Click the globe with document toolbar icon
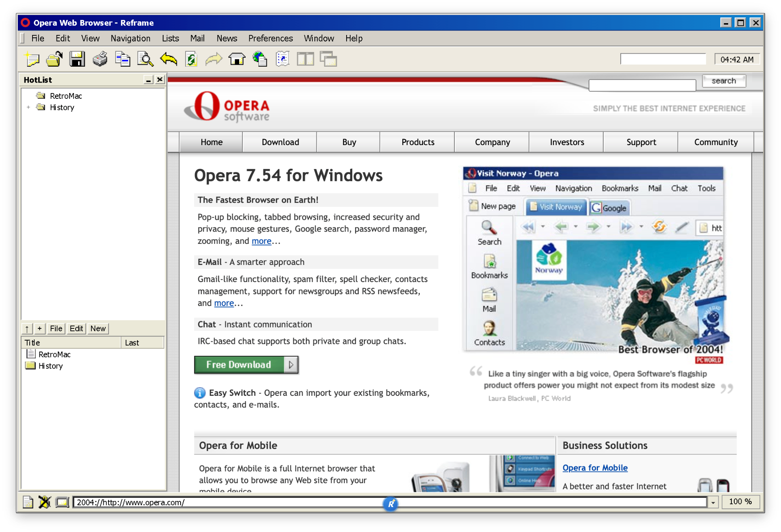 pos(260,59)
